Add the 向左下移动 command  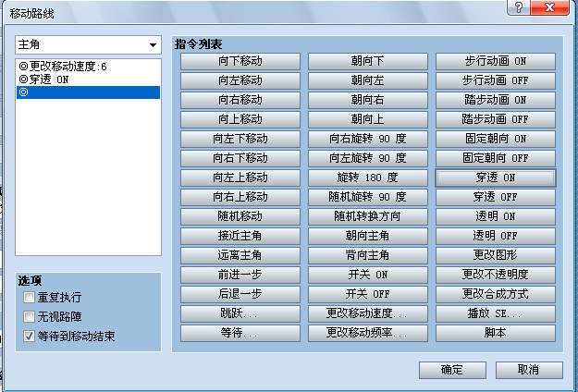[240, 139]
